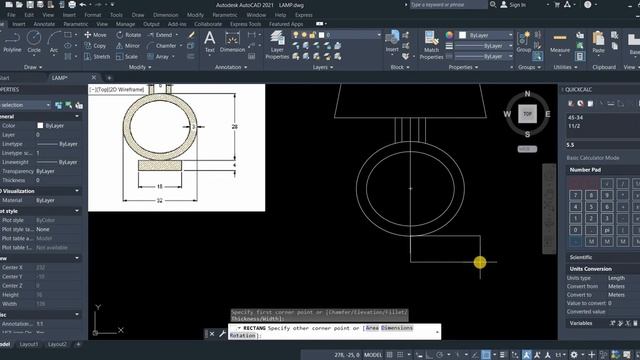This screenshot has height=360, width=640.
Task: Click the QuickCalc 5.5 input box
Action: tap(602, 145)
